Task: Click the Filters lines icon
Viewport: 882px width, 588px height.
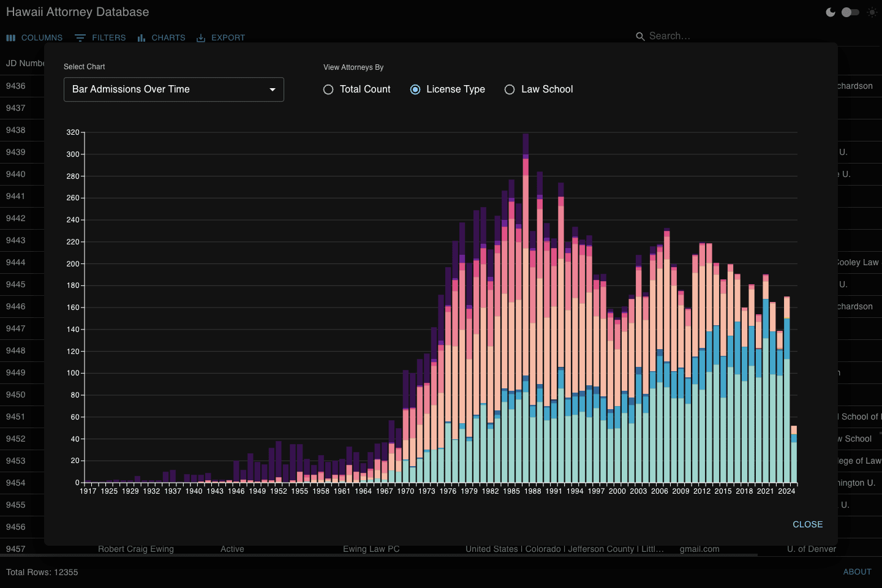Action: (80, 38)
